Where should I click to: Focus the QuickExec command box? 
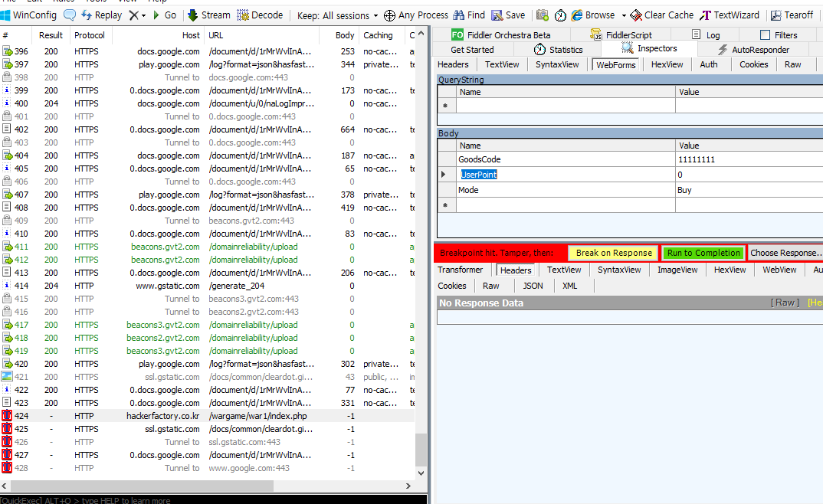click(213, 500)
